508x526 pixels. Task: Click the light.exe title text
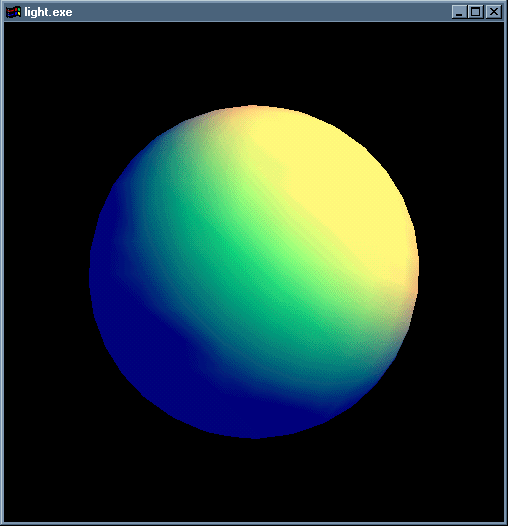48,12
